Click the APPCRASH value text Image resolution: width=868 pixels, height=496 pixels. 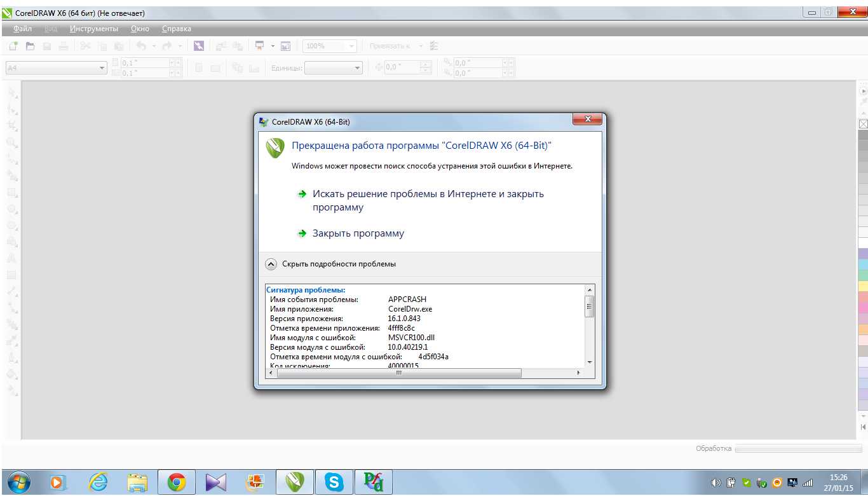point(407,299)
